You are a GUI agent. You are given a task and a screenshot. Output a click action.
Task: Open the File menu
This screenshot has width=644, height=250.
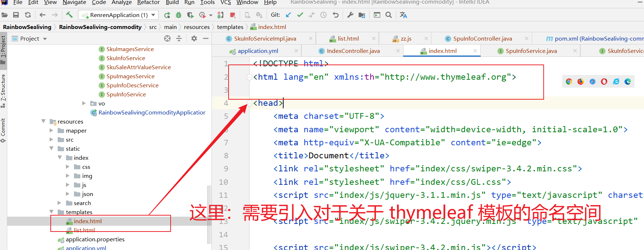click(18, 2)
